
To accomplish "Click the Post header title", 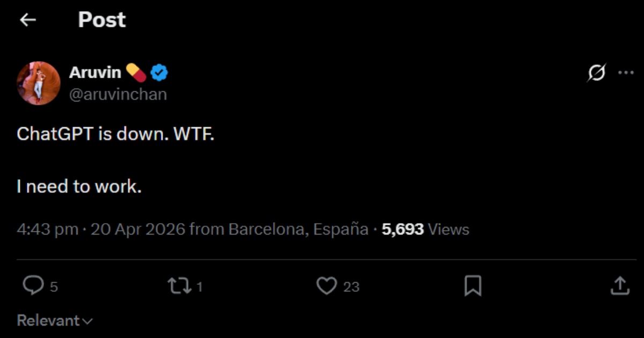I will pos(101,20).
